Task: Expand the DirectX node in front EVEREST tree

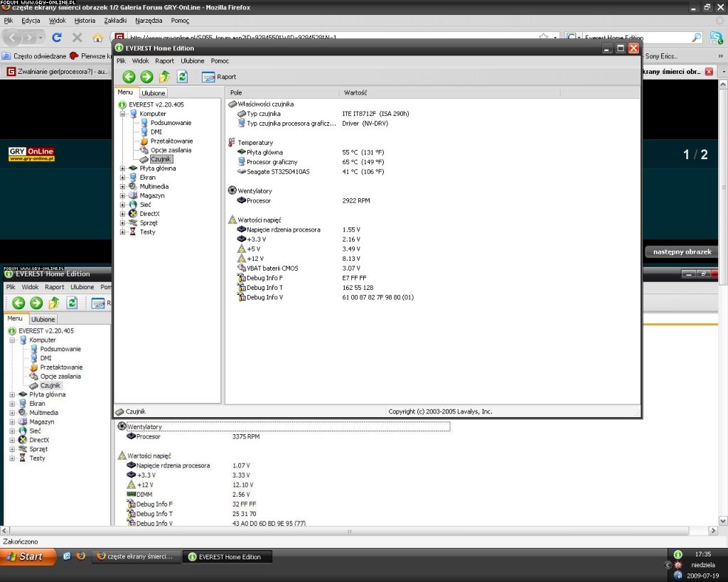Action: tap(123, 214)
